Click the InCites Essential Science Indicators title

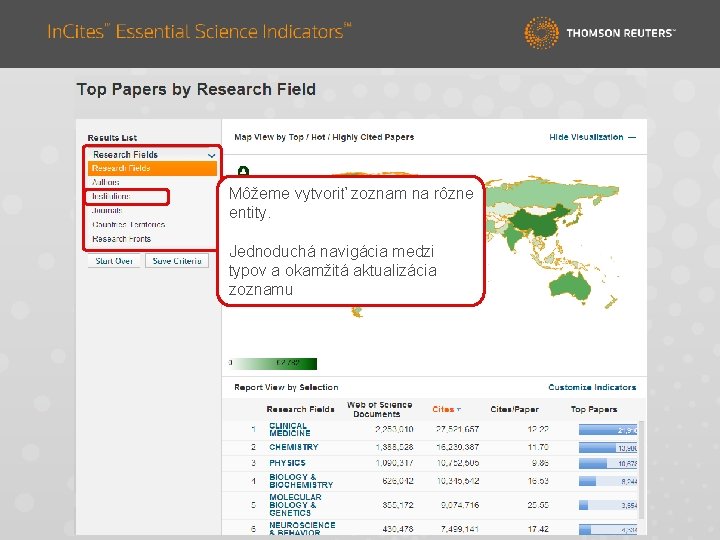coord(199,31)
